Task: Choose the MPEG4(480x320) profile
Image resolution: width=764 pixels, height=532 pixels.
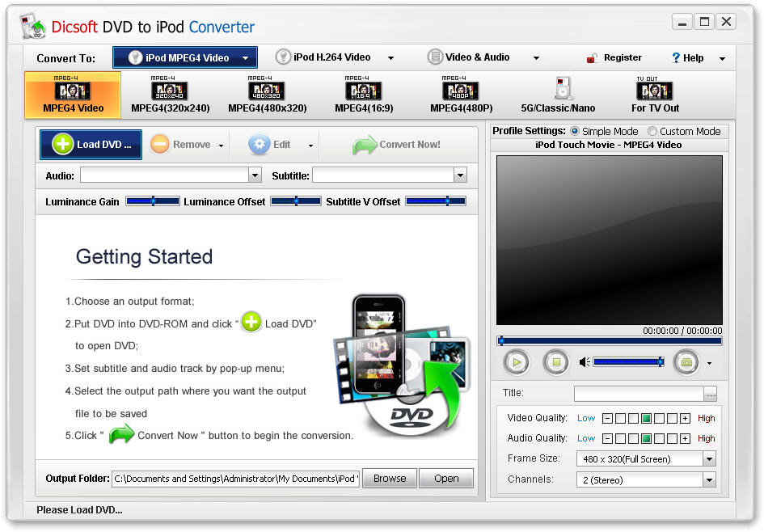Action: point(267,95)
